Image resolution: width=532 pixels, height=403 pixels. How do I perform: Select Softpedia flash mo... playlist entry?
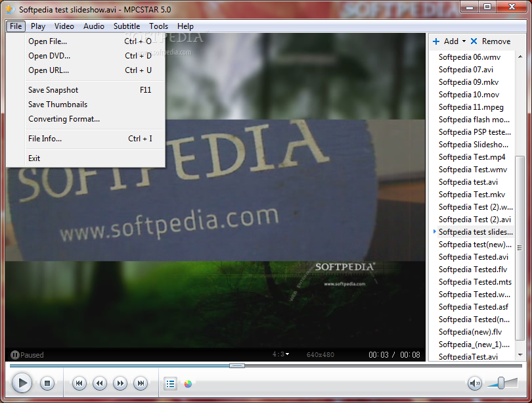point(474,120)
